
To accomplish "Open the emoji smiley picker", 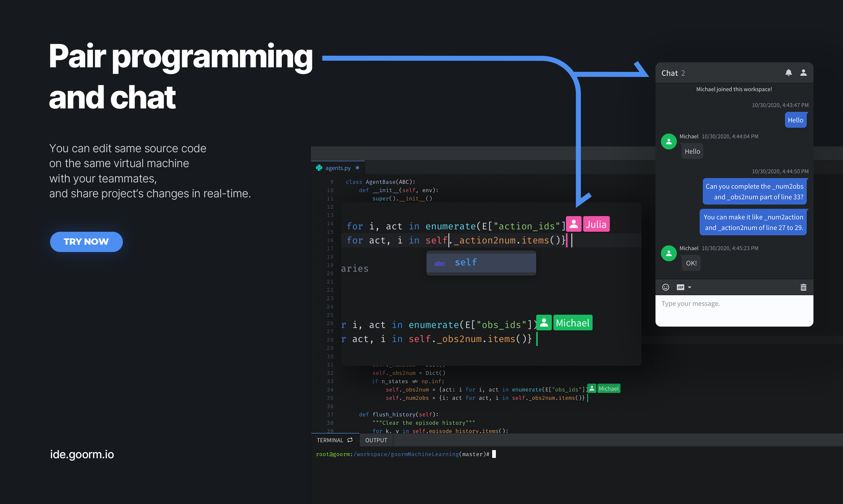I will (x=665, y=287).
